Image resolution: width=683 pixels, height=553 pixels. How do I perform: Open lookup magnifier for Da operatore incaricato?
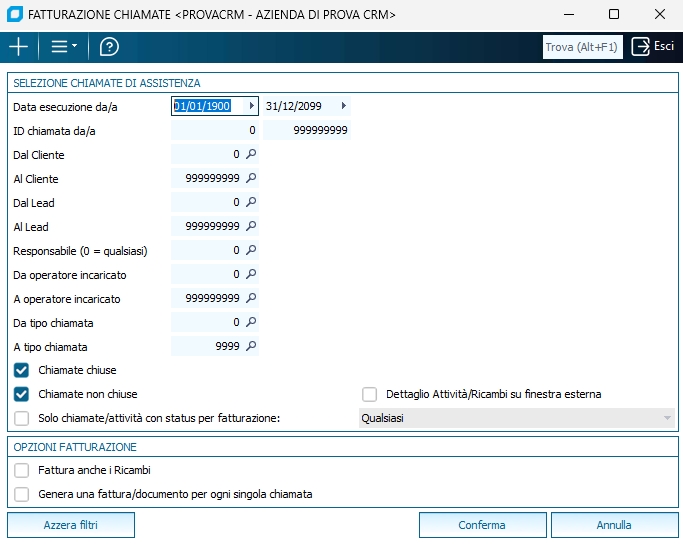251,274
